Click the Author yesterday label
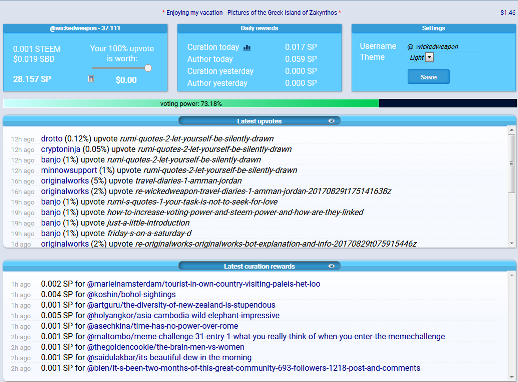 [217, 83]
